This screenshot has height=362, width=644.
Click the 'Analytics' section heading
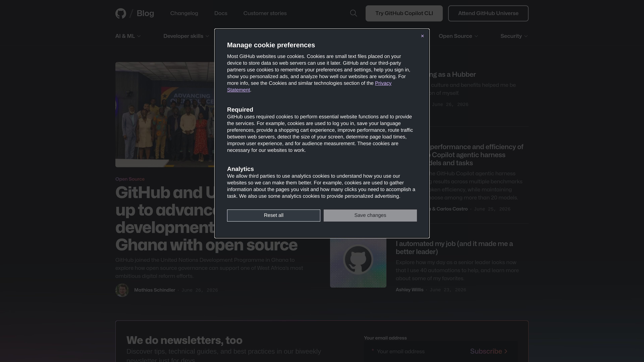(240, 169)
